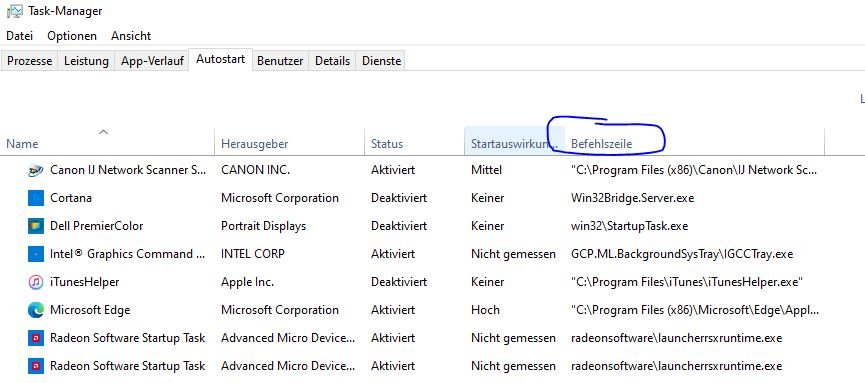The height and width of the screenshot is (383, 865).
Task: Select the Intel Graphics Command entry name
Action: pyautogui.click(x=128, y=254)
